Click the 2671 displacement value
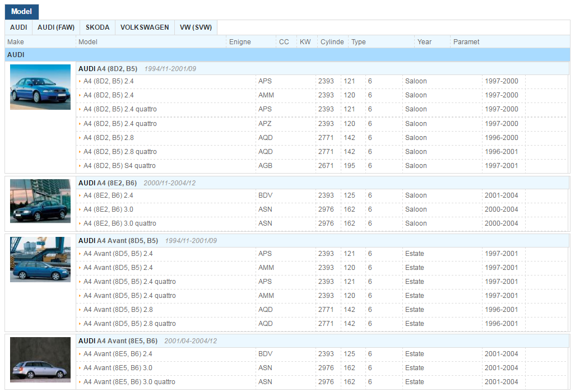The image size is (575, 392). pyautogui.click(x=326, y=166)
